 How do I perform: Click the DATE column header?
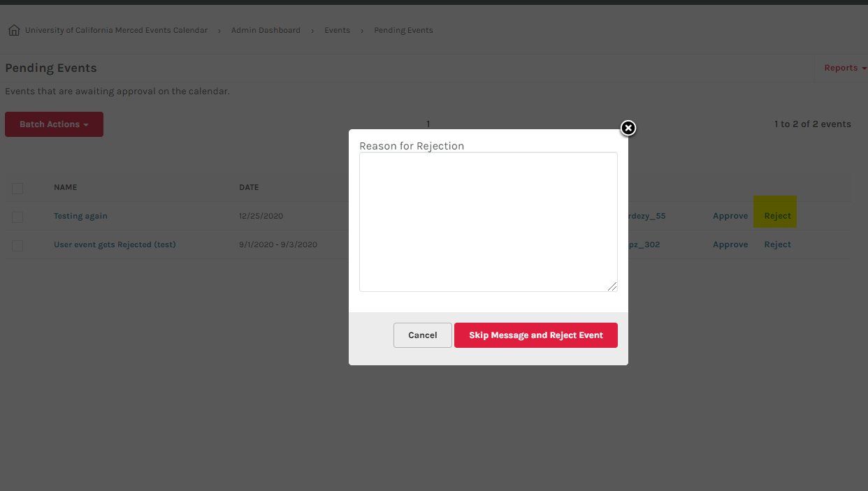click(249, 187)
